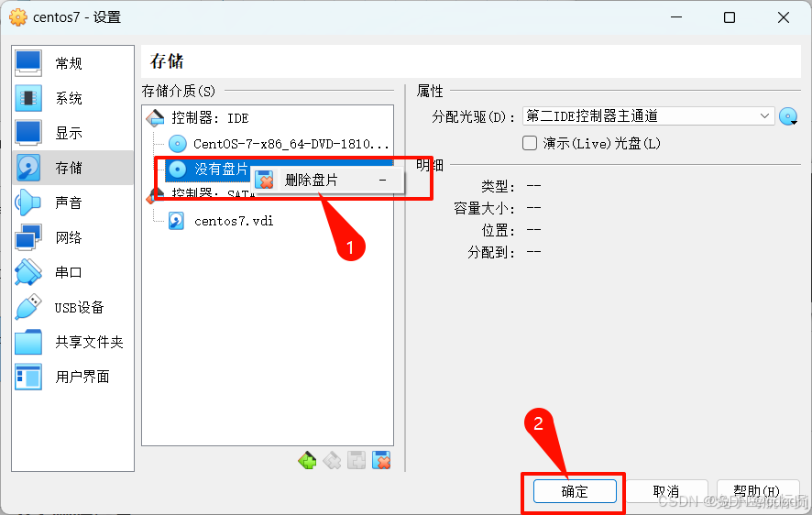Select the 存储 storage category
The height and width of the screenshot is (515, 812).
click(x=72, y=168)
